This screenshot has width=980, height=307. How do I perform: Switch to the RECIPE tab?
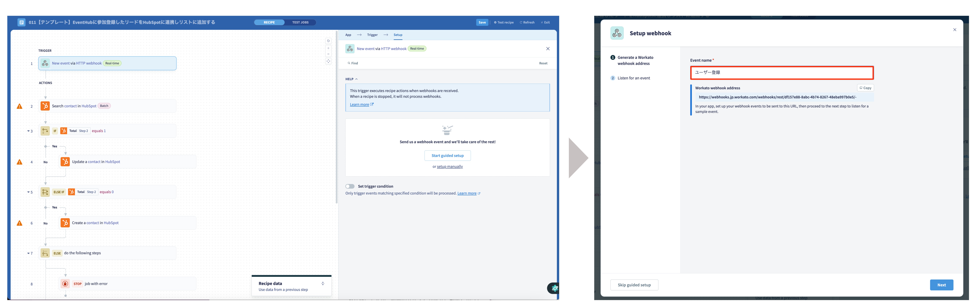(269, 22)
